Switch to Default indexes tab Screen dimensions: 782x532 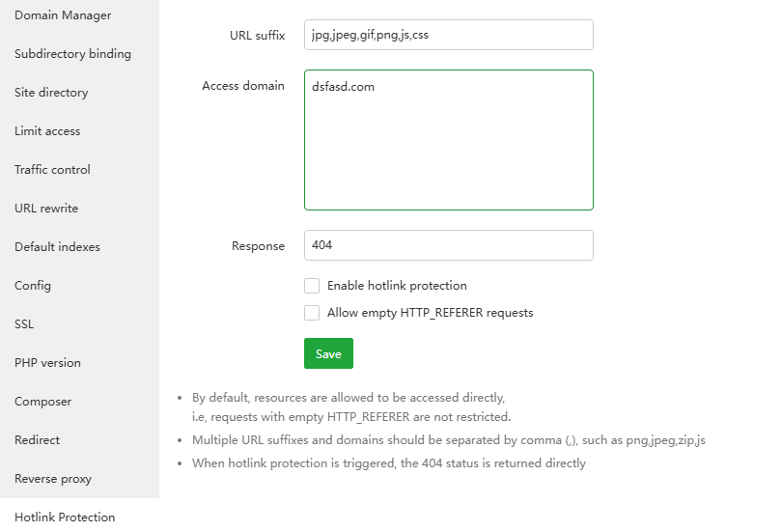(x=57, y=247)
